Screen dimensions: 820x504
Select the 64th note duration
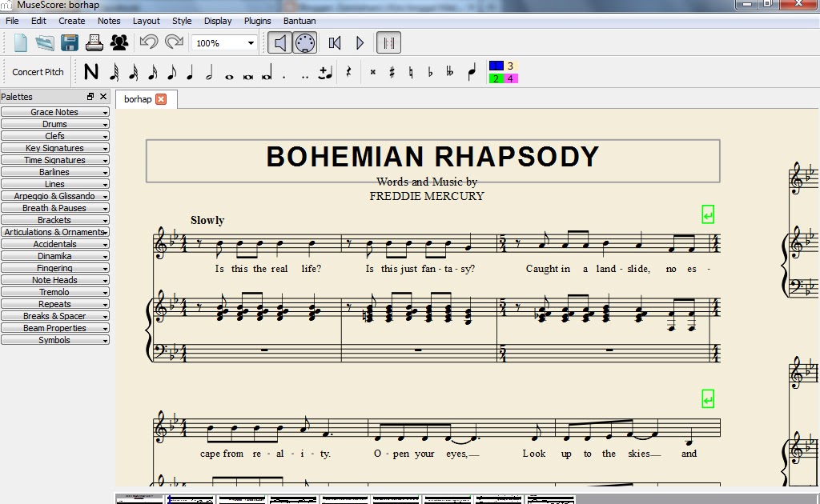point(114,72)
